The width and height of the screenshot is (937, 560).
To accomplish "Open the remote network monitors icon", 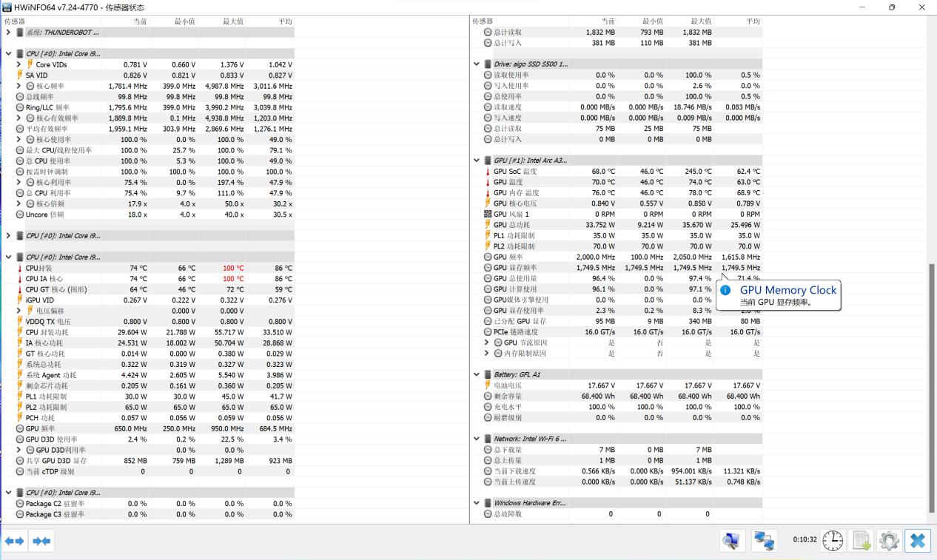I will pos(765,541).
